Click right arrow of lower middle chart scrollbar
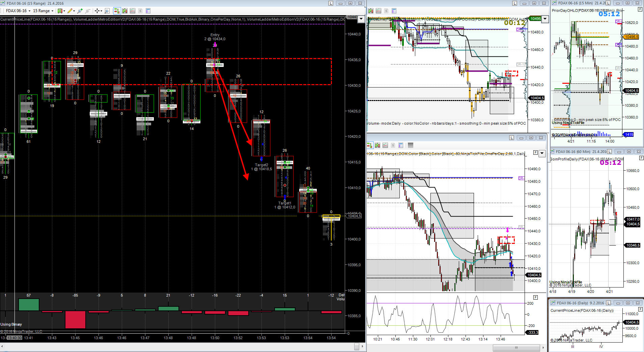644x352 pixels. pyautogui.click(x=543, y=348)
